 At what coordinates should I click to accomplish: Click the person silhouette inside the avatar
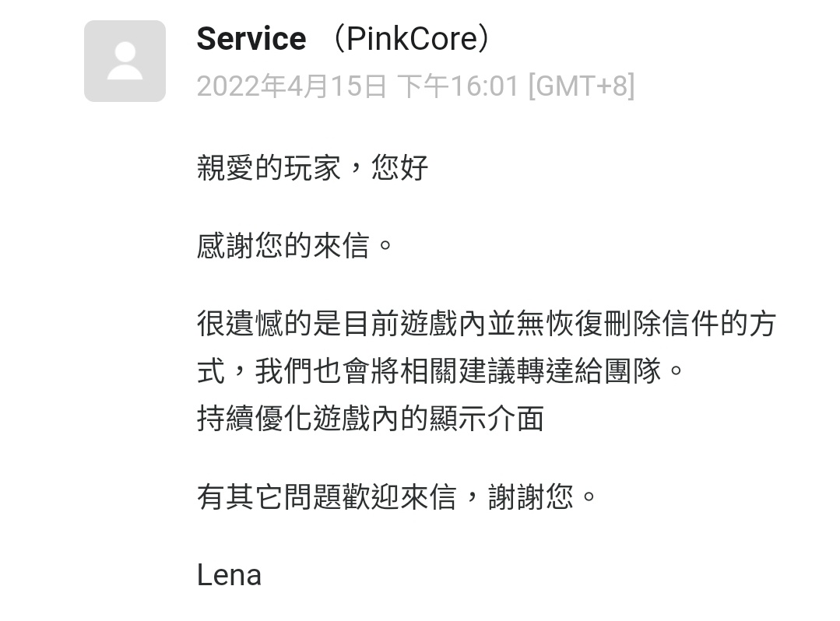125,61
